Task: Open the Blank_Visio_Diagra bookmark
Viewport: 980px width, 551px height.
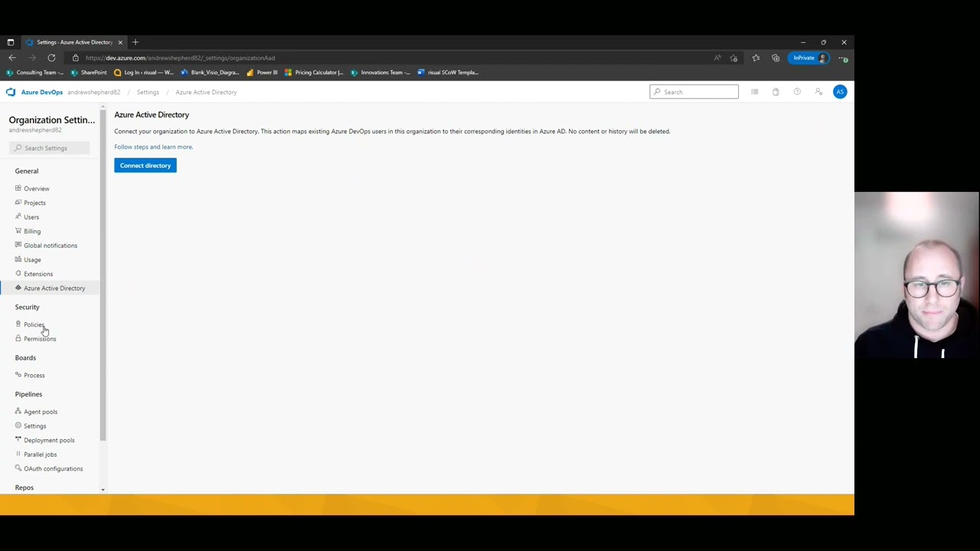Action: tap(210, 73)
